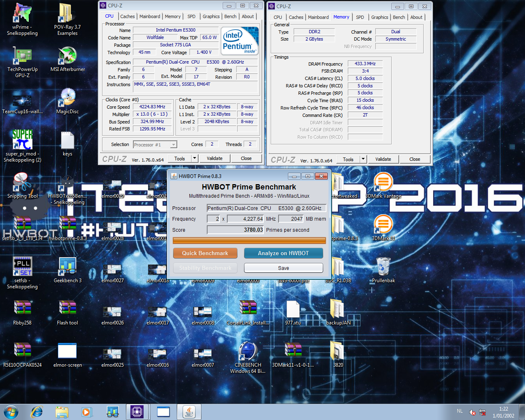Click Tools button in left CPU-Z window
525x420 pixels.
pyautogui.click(x=180, y=158)
